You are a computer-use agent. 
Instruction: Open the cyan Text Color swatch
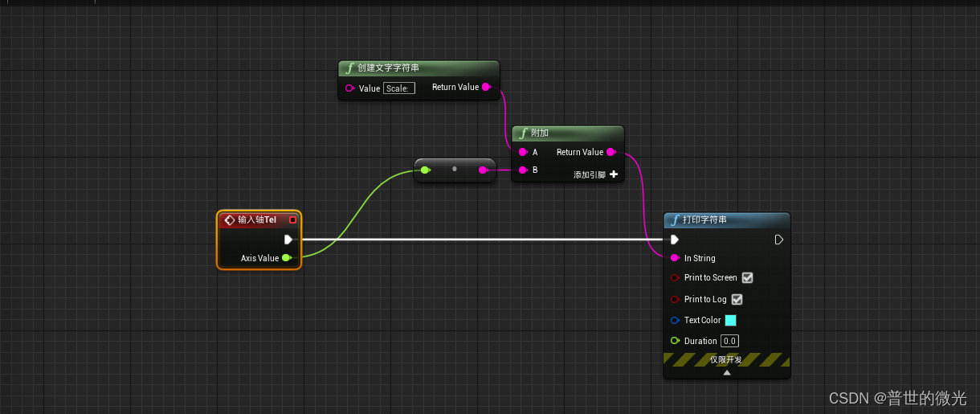point(731,320)
